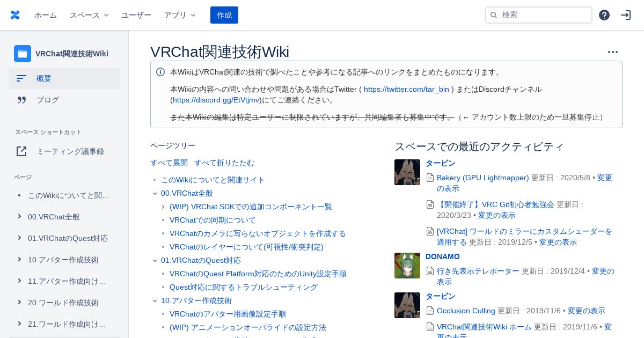Open VRChatのカメラに写らないオブジェクトを作成する page
The height and width of the screenshot is (338, 644).
point(258,233)
